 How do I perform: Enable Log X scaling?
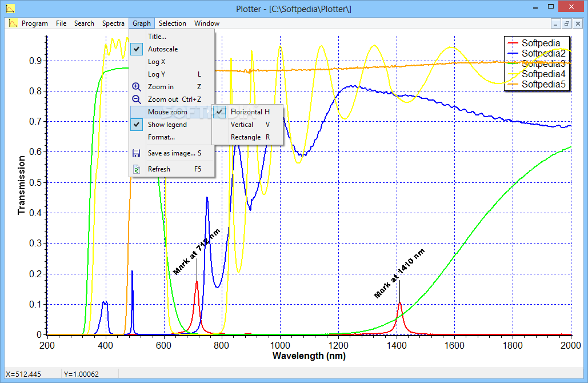pyautogui.click(x=172, y=62)
